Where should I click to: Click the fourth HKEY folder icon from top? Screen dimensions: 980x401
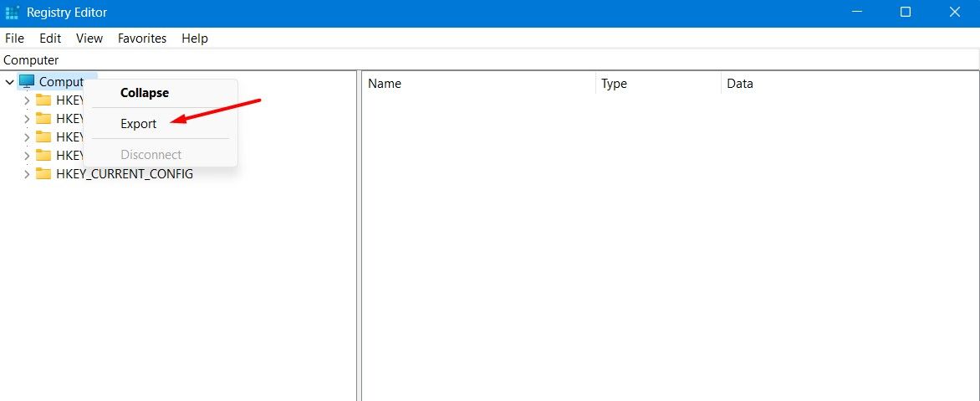43,155
